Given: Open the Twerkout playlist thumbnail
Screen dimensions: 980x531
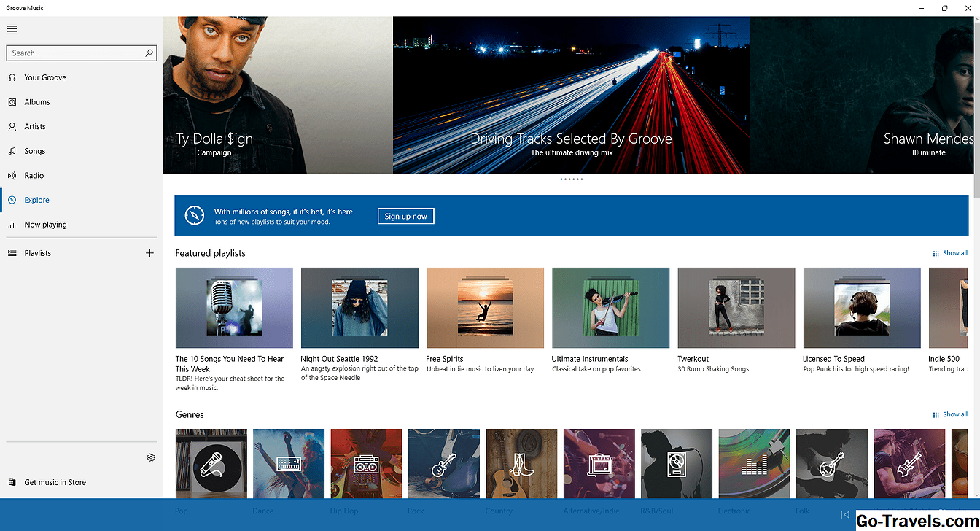Looking at the screenshot, I should (x=736, y=308).
